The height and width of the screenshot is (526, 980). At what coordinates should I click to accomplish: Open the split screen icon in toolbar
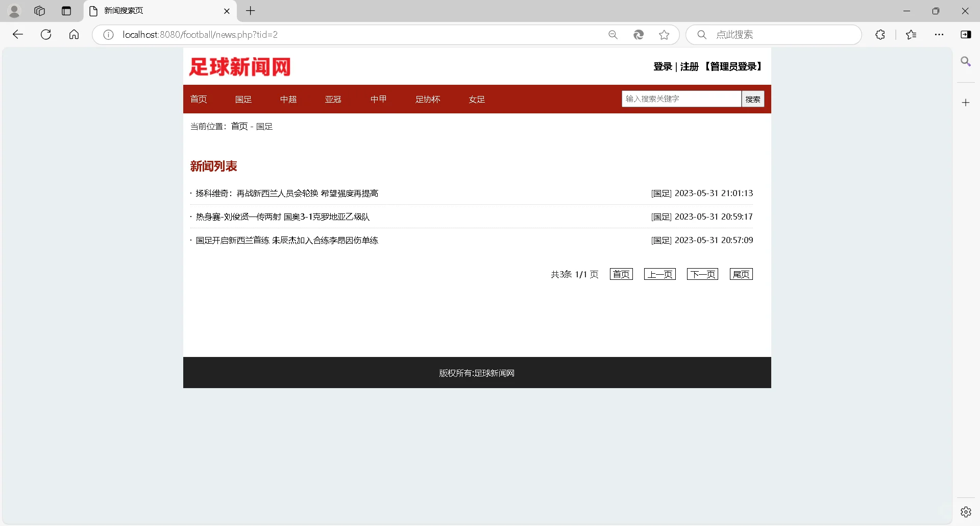point(966,34)
